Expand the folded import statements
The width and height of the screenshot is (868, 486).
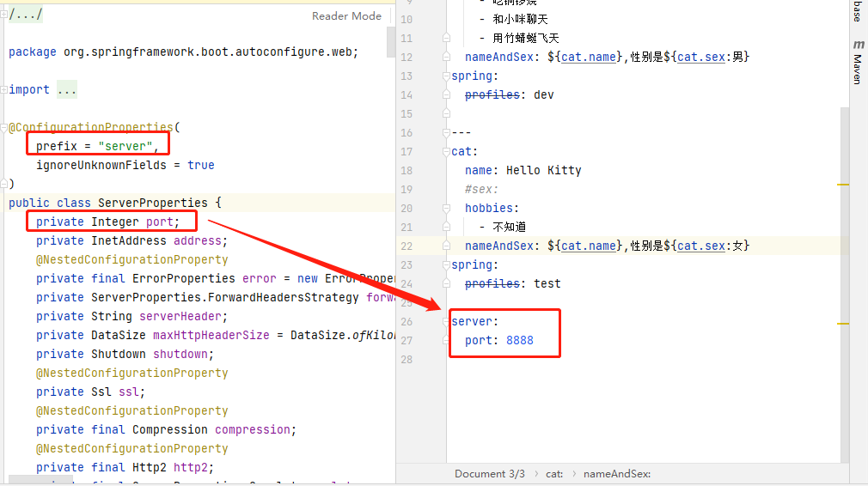coord(66,89)
